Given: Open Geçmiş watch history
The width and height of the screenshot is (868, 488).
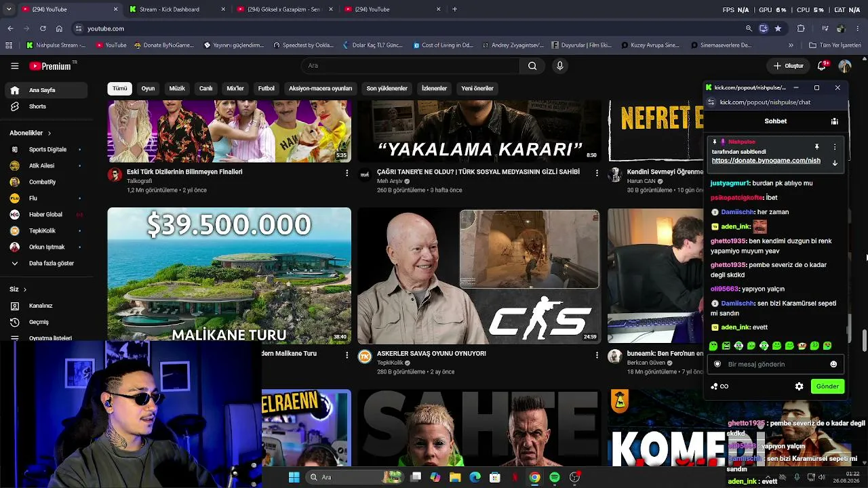Looking at the screenshot, I should tap(46, 322).
